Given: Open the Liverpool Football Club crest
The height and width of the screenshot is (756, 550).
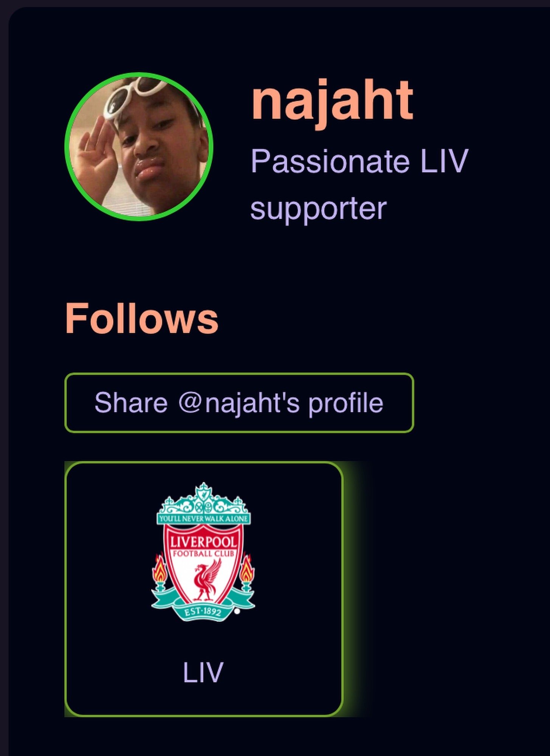Looking at the screenshot, I should [203, 552].
